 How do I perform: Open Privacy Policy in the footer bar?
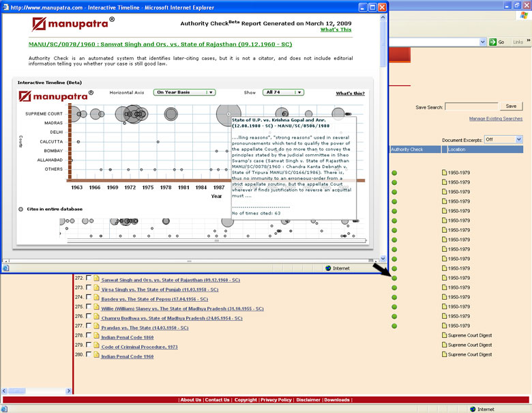coord(276,400)
